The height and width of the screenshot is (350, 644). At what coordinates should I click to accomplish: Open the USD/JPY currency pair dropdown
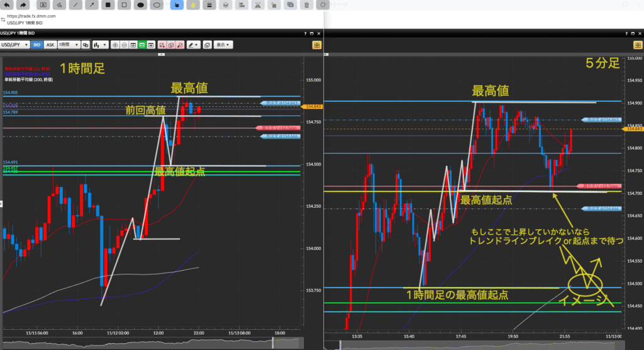pos(14,45)
